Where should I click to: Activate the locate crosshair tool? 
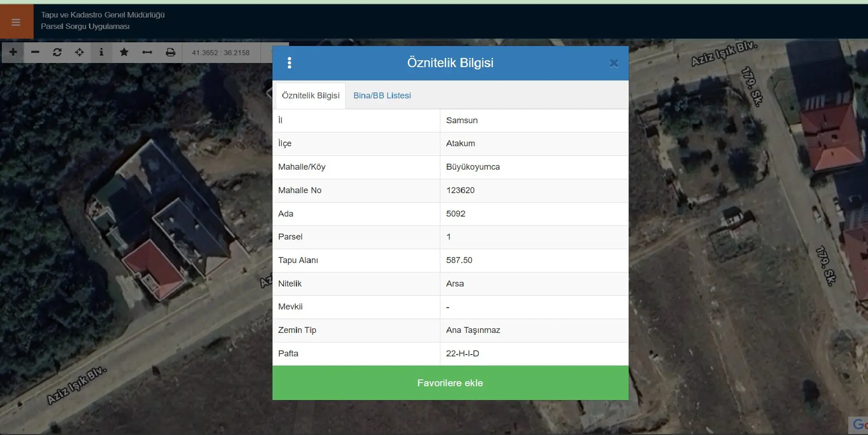(79, 52)
